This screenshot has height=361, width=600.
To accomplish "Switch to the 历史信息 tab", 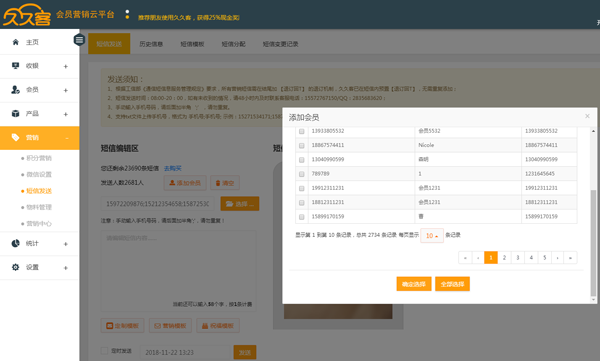I will coord(151,44).
